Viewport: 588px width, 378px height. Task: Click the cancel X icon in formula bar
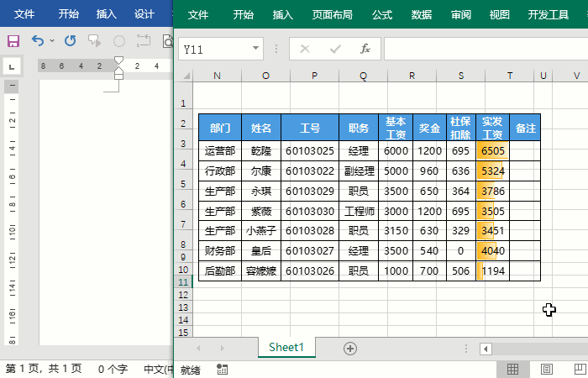click(305, 49)
